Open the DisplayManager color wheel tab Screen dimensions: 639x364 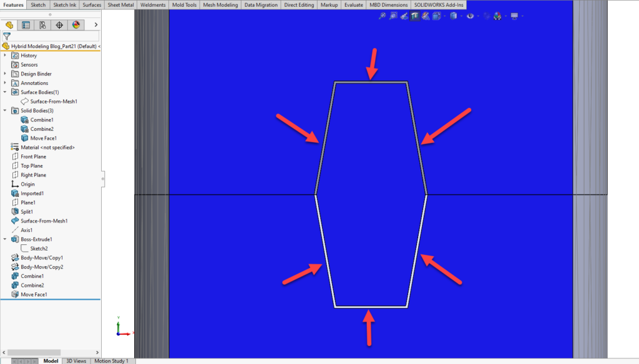pyautogui.click(x=75, y=25)
